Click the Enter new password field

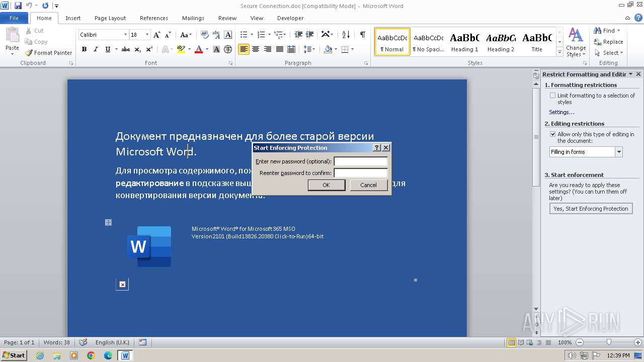click(x=361, y=161)
